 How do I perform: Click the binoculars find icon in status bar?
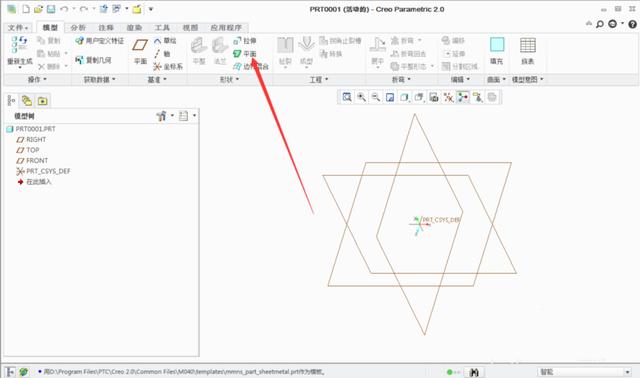(474, 372)
